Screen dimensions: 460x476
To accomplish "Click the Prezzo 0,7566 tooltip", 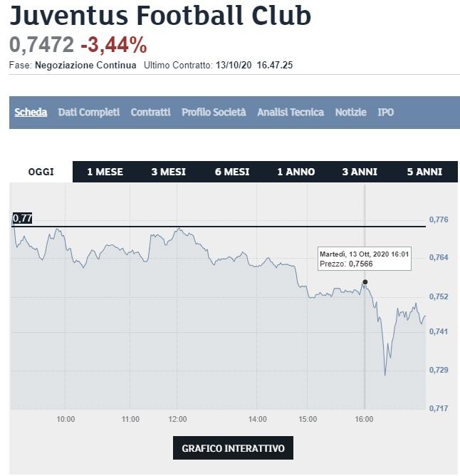I will click(365, 259).
